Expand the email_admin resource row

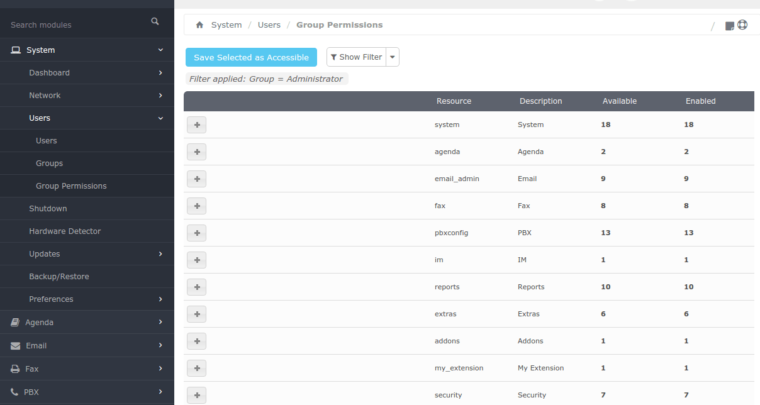(x=196, y=178)
